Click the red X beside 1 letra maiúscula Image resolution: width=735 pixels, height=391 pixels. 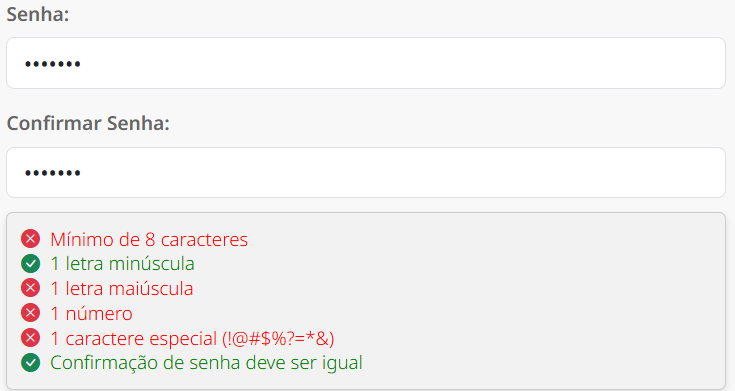(x=30, y=288)
